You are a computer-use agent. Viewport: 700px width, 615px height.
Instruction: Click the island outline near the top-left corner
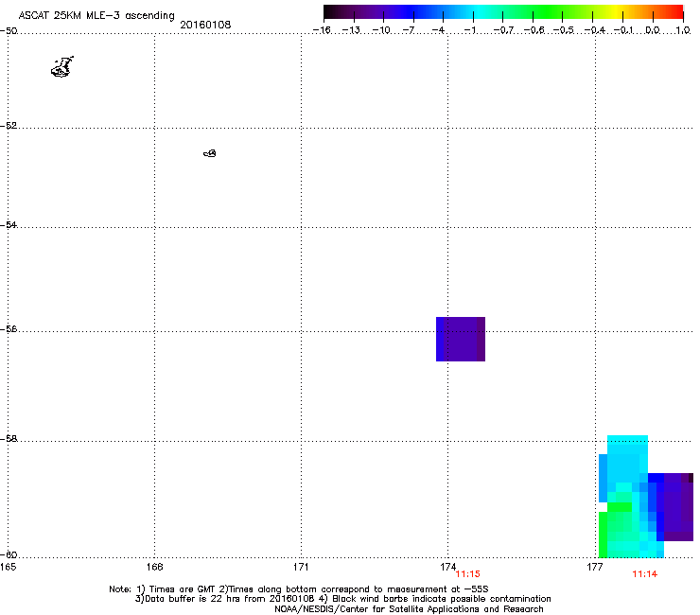pyautogui.click(x=62, y=67)
